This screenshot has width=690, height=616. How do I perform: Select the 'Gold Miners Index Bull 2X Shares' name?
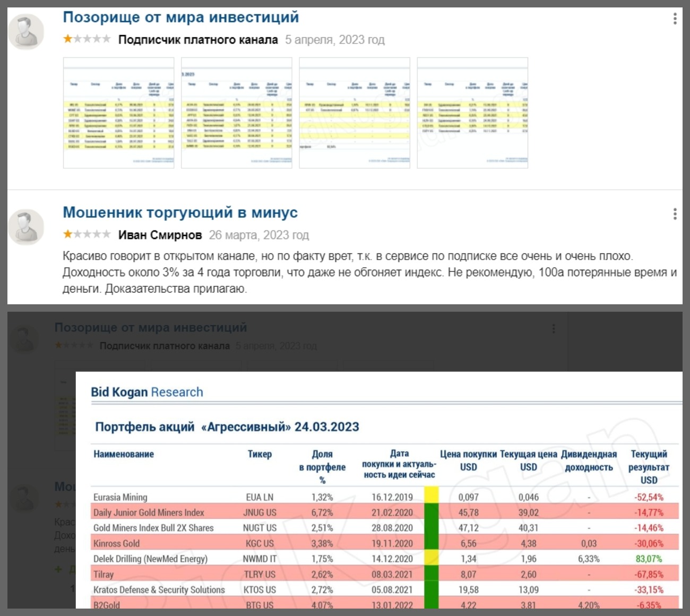pos(153,528)
